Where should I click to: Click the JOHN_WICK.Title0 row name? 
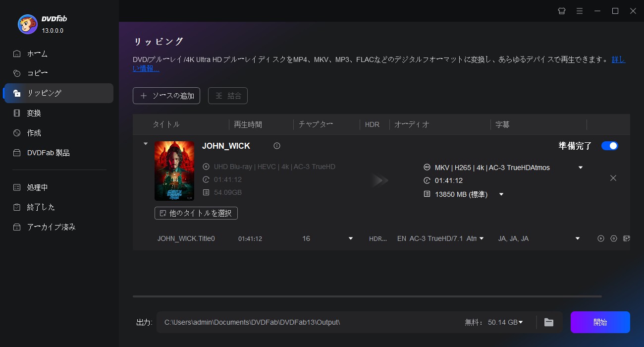click(x=186, y=238)
